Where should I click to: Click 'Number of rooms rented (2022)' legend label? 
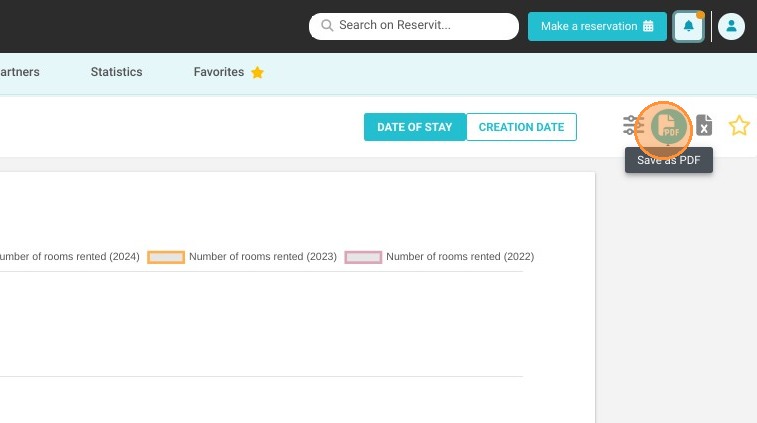coord(460,256)
